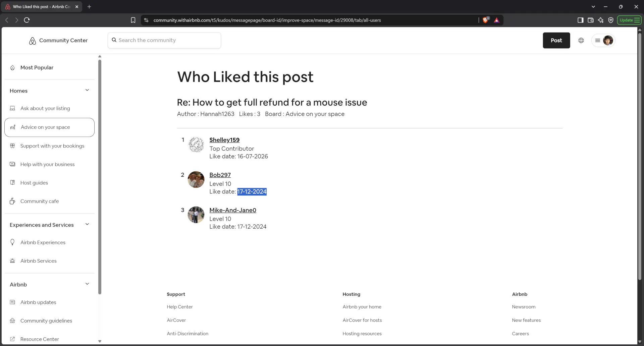Open the Careers footer link
Image resolution: width=644 pixels, height=346 pixels.
[x=520, y=334]
